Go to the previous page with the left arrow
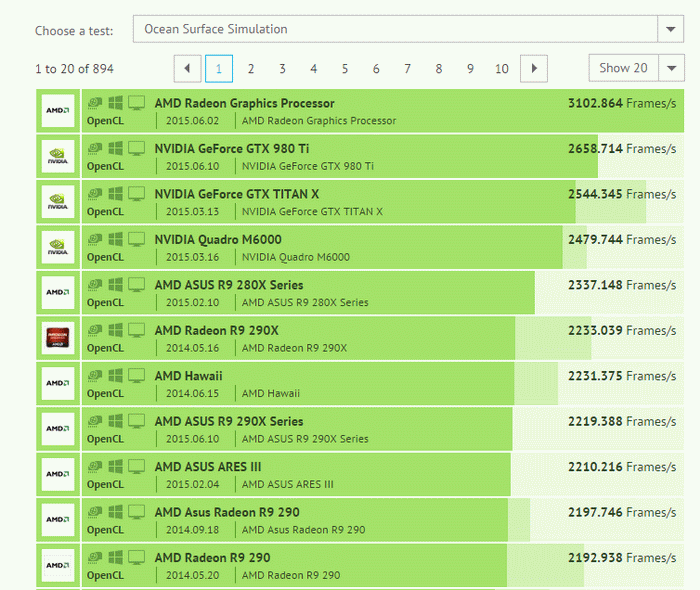The width and height of the screenshot is (700, 590). (x=188, y=69)
